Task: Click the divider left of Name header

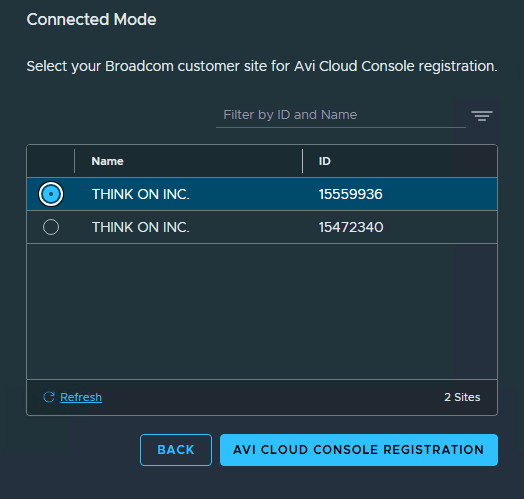Action: tap(74, 161)
